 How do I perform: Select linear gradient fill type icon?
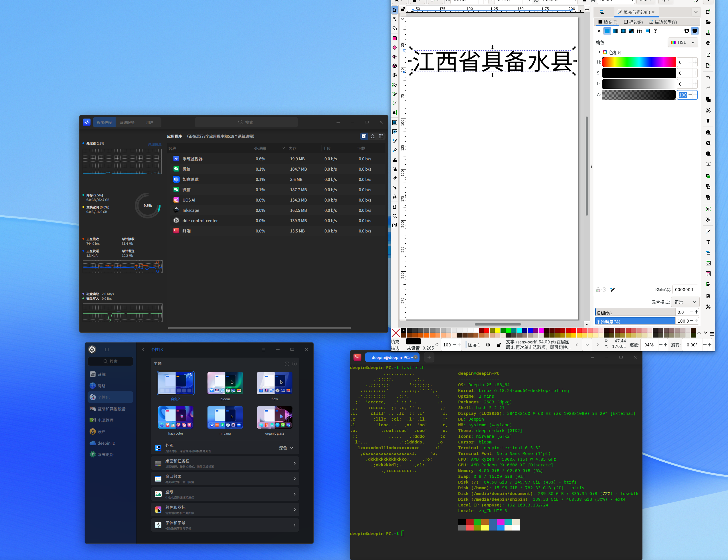[x=615, y=31]
